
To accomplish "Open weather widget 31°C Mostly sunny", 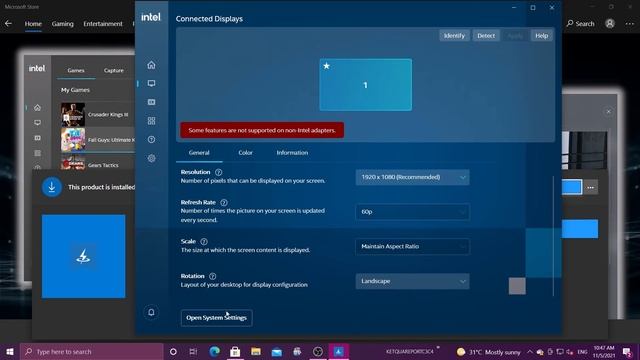I will click(488, 351).
